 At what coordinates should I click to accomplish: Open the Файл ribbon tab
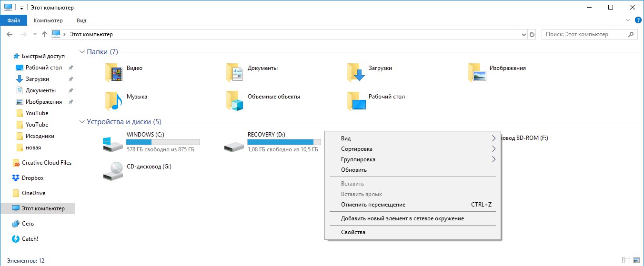(13, 20)
